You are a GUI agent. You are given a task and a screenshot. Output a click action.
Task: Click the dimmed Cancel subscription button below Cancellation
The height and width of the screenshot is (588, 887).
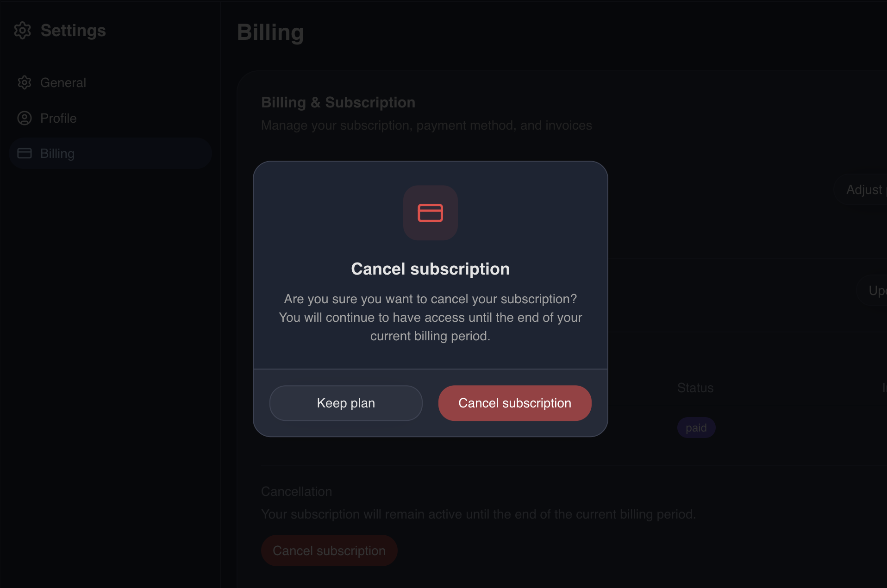coord(329,550)
